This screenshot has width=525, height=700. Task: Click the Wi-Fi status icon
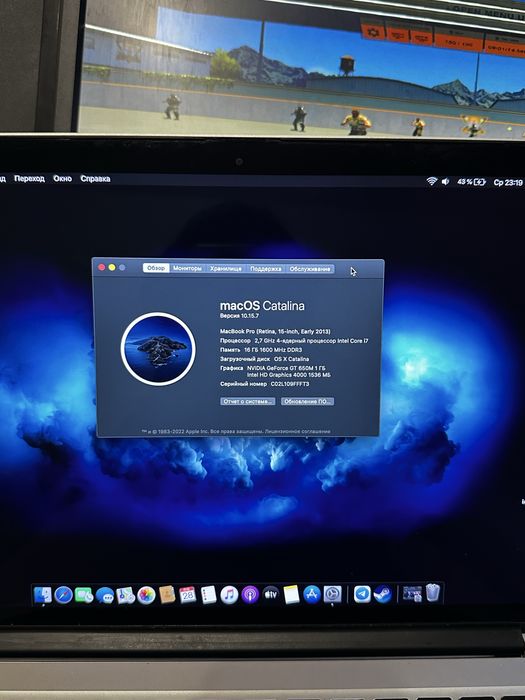click(x=431, y=181)
